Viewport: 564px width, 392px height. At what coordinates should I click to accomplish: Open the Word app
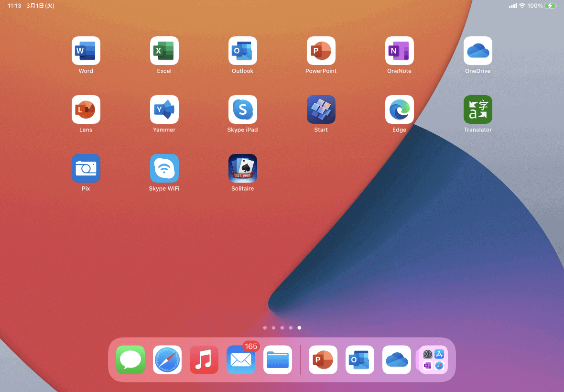(86, 51)
